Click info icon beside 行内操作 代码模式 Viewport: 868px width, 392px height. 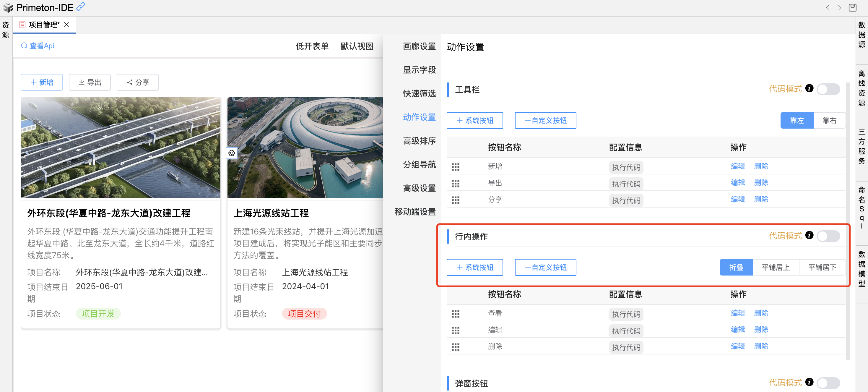click(x=809, y=235)
